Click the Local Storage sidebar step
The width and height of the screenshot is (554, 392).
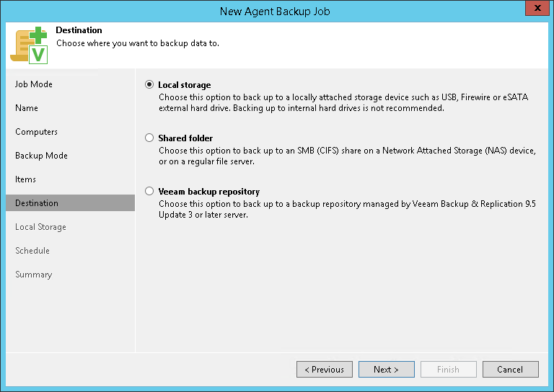coord(40,227)
